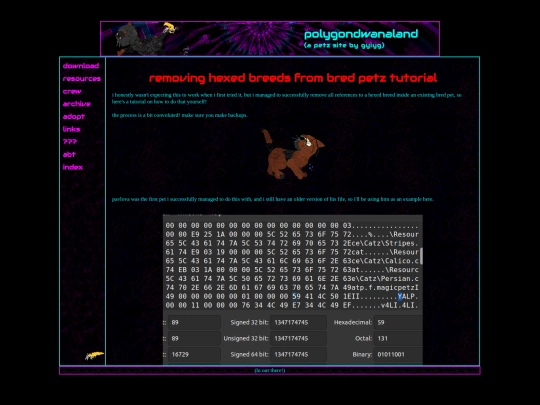Image resolution: width=540 pixels, height=405 pixels.
Task: Go to the crew page
Action: (72, 91)
